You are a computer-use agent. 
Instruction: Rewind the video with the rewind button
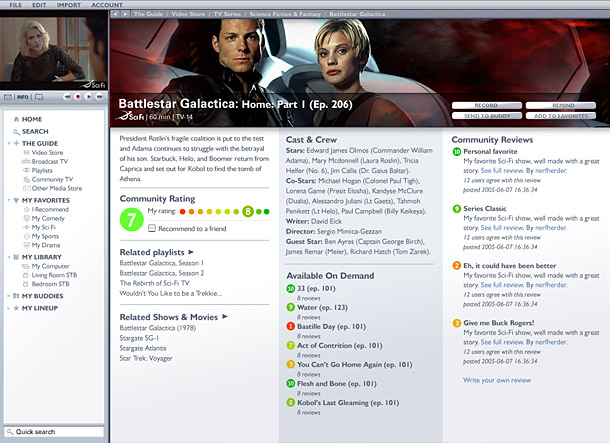[x=67, y=96]
